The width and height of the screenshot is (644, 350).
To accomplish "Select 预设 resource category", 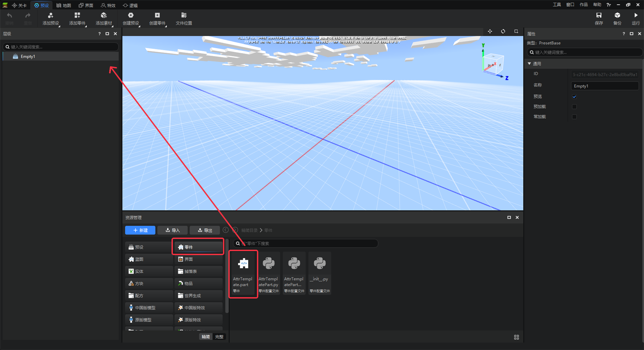I will tap(149, 247).
